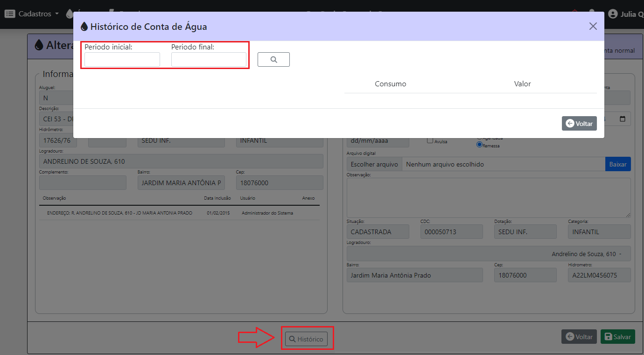Viewport: 644px width, 355px height.
Task: Click the Periodo inicial input field
Action: [122, 60]
